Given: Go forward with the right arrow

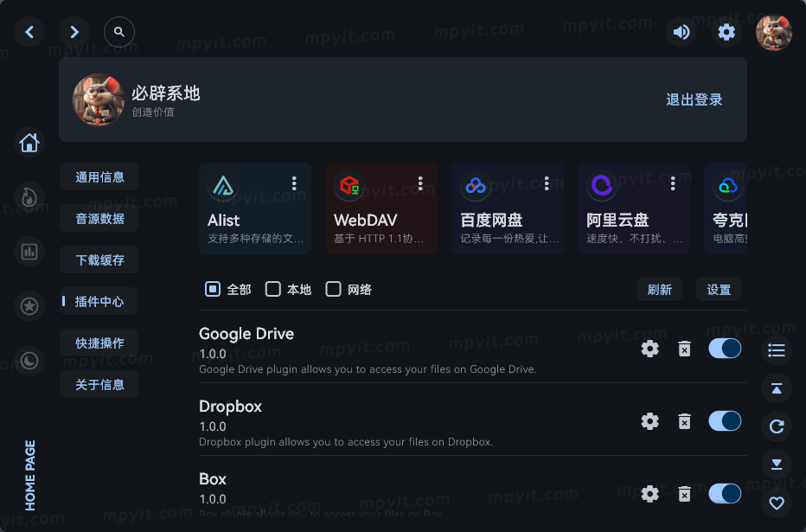Looking at the screenshot, I should 74,32.
